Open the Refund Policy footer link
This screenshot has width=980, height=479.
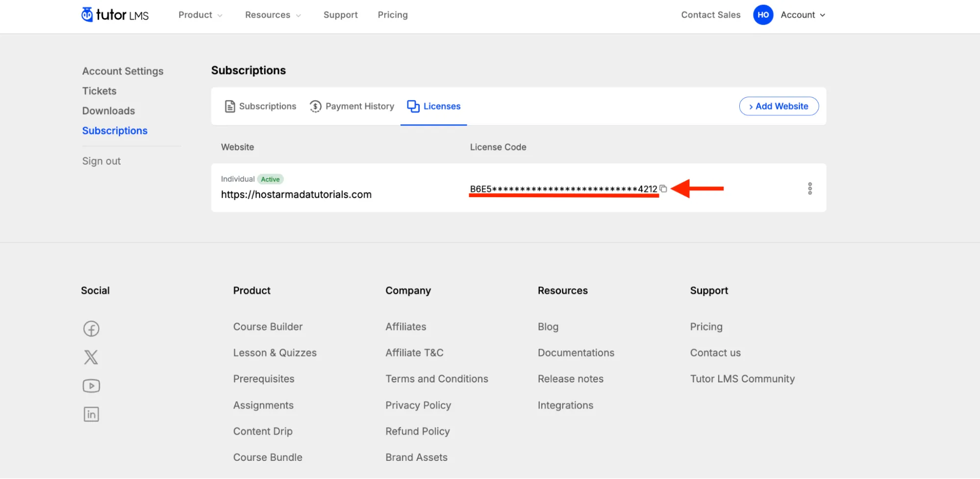[x=418, y=431]
